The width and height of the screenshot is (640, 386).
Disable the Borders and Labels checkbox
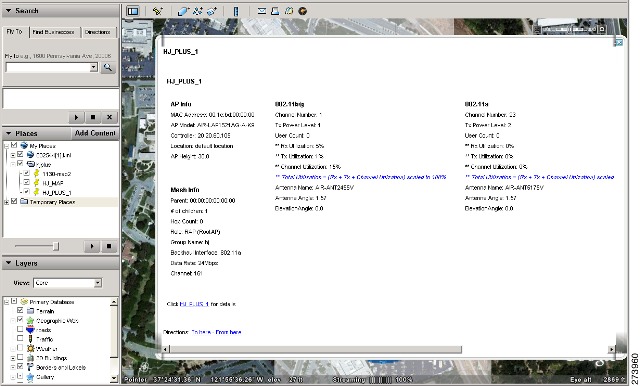pos(20,367)
